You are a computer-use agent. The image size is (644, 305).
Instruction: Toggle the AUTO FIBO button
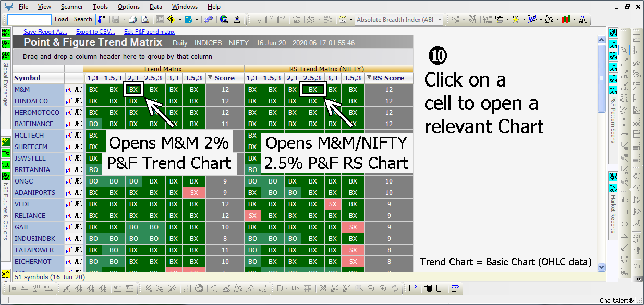(x=456, y=19)
